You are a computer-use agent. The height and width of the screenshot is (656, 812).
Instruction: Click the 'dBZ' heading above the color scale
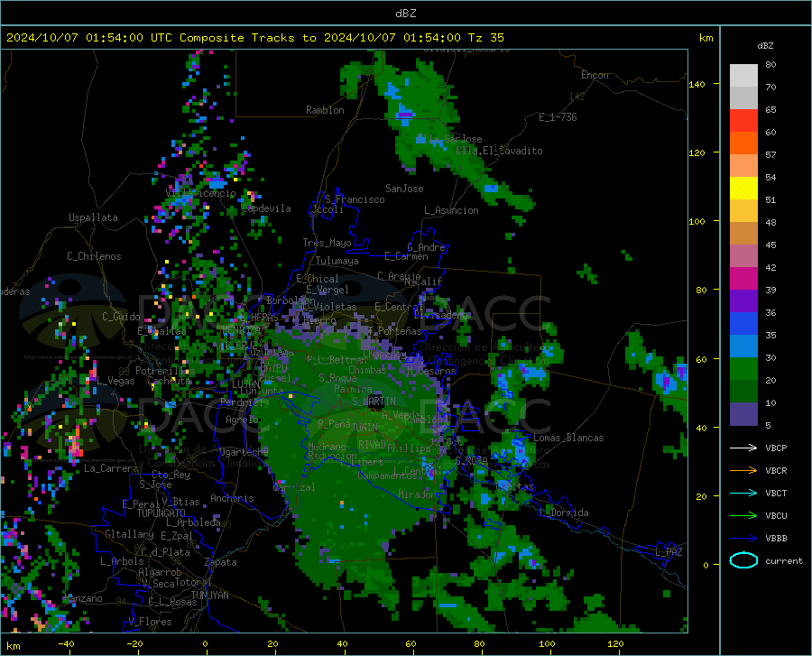tap(765, 45)
